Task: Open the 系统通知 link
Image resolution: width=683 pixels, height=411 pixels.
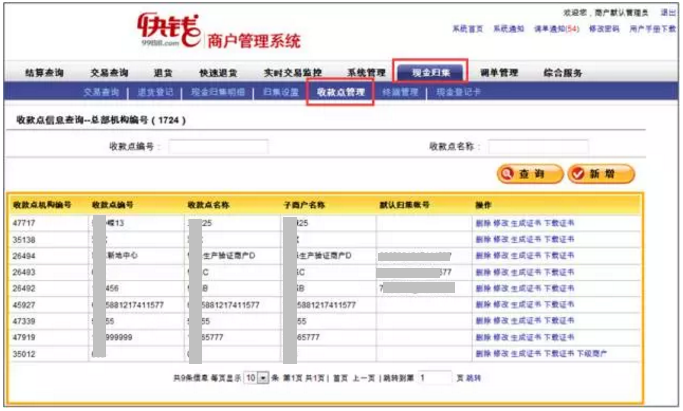Action: 509,29
